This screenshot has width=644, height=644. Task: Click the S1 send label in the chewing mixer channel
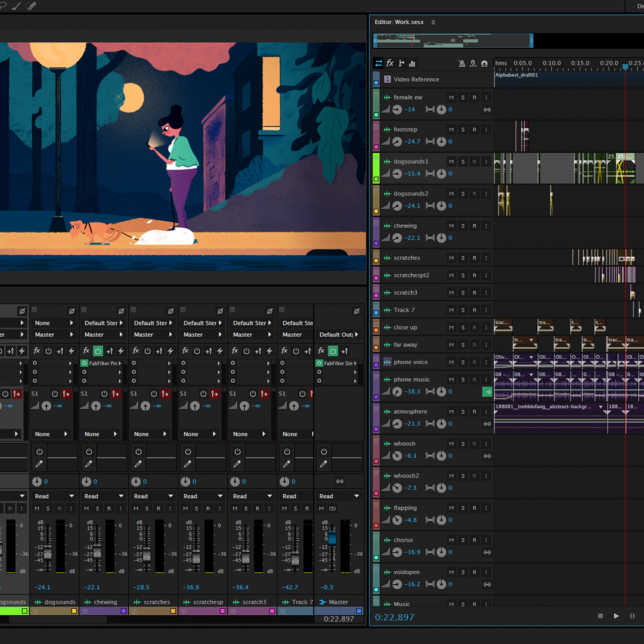point(84,394)
